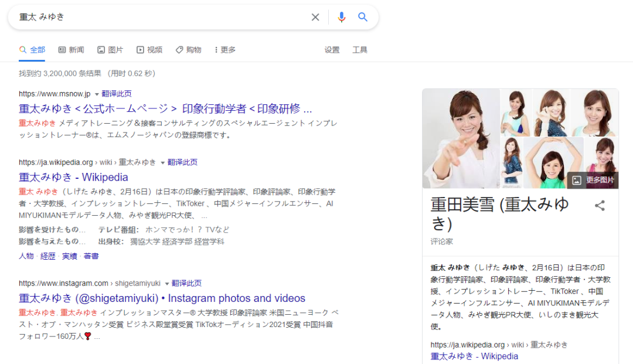The image size is (633, 364).
Task: Open the Instagram photos and videos result
Action: pyautogui.click(x=162, y=298)
